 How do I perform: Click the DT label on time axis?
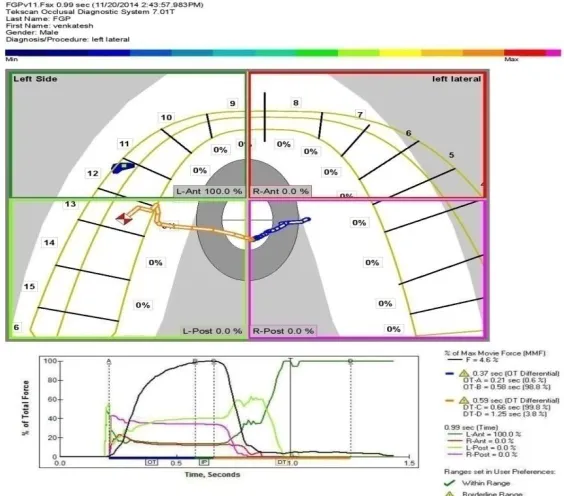[282, 462]
